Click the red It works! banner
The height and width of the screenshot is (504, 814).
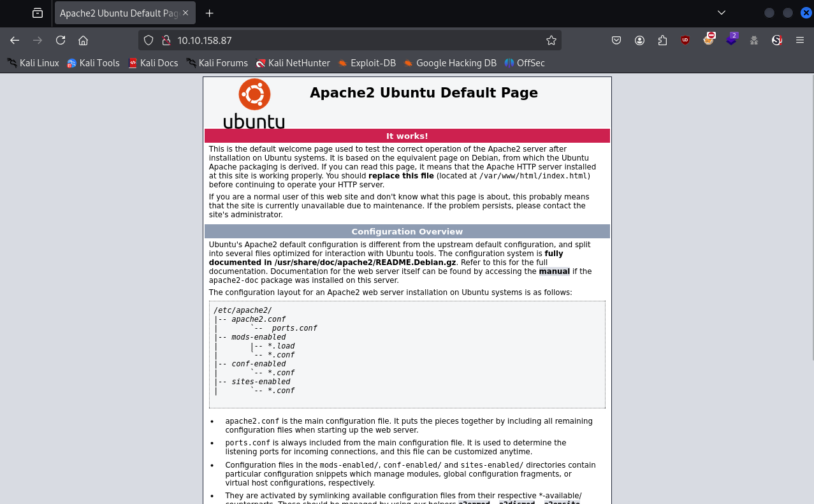pyautogui.click(x=407, y=136)
